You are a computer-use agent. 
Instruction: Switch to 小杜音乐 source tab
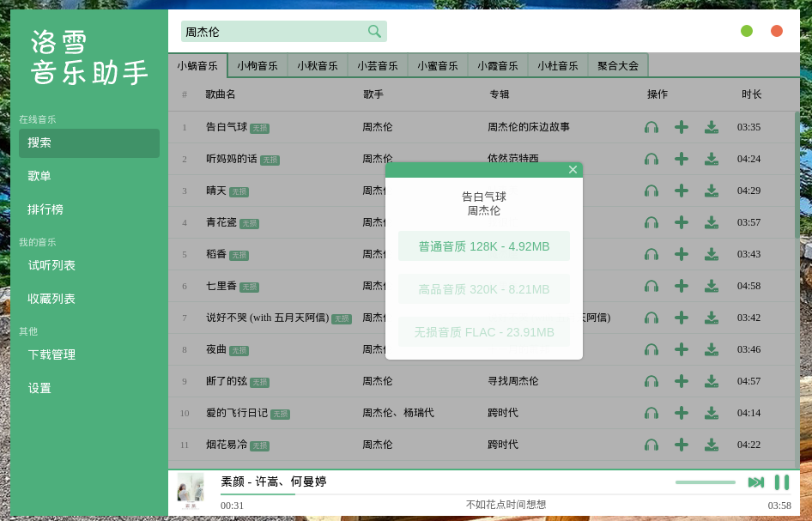(x=558, y=66)
